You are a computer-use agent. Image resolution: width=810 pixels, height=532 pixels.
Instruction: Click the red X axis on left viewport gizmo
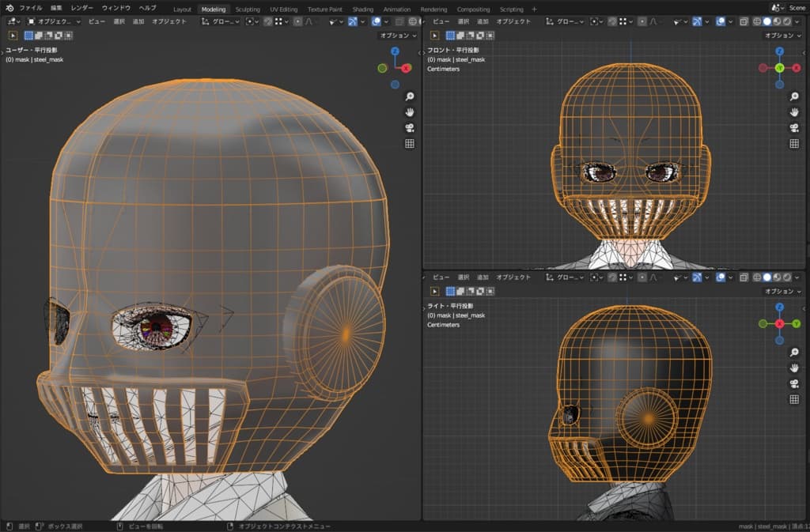[x=406, y=68]
